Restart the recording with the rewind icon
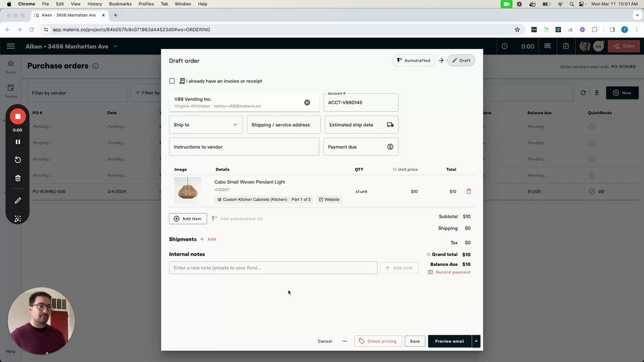Image resolution: width=644 pixels, height=362 pixels. pyautogui.click(x=18, y=159)
